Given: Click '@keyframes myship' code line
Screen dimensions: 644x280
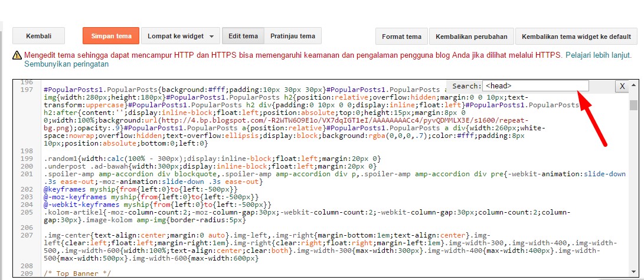Looking at the screenshot, I should pos(140,189).
